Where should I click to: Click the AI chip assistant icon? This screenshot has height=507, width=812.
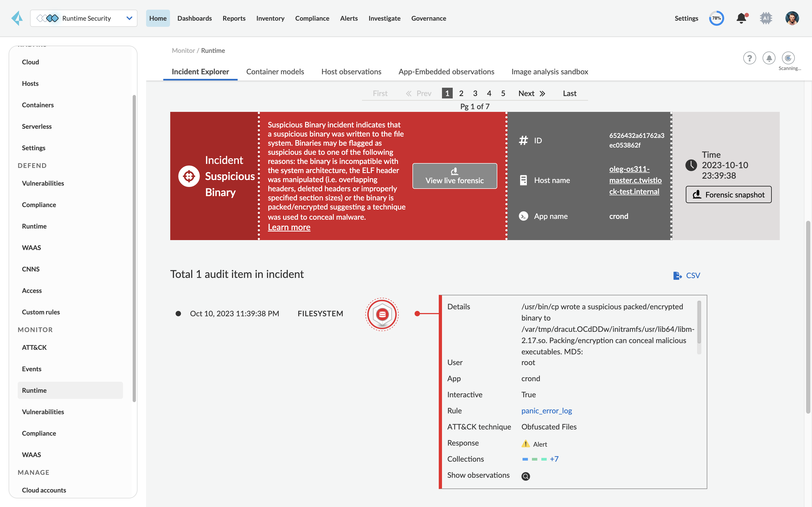(766, 18)
